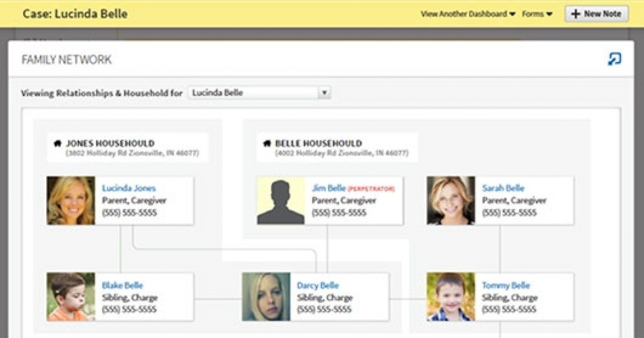Click the Family Network expand popout icon

click(614, 59)
